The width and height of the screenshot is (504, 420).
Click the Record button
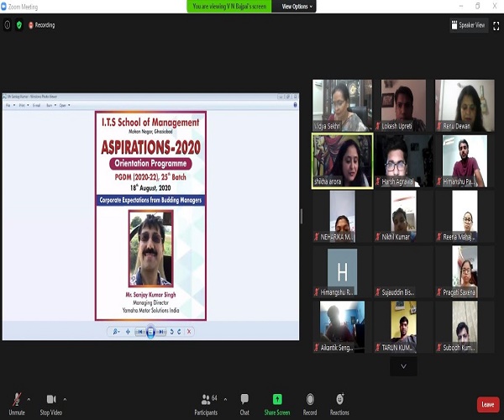(310, 404)
